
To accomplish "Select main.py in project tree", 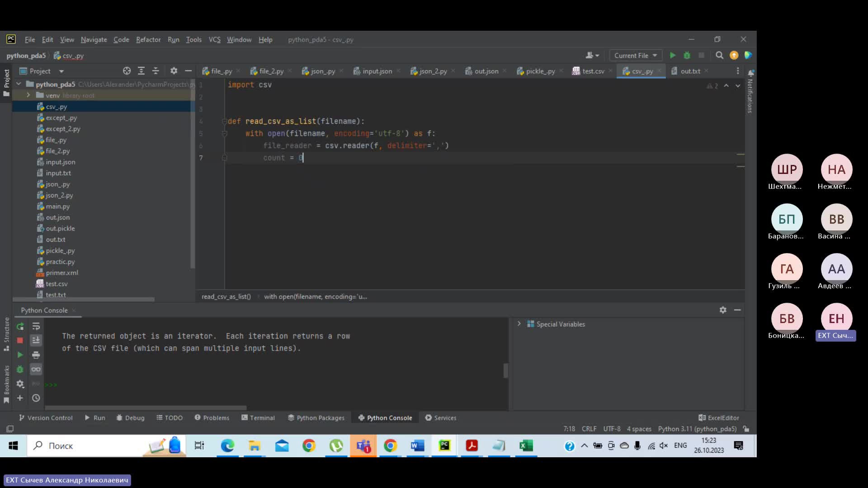I will (x=57, y=206).
